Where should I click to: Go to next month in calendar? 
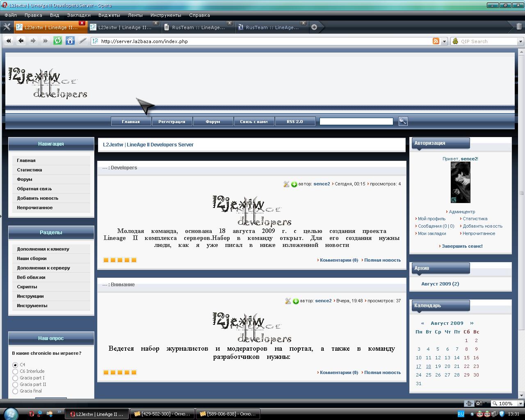point(472,323)
